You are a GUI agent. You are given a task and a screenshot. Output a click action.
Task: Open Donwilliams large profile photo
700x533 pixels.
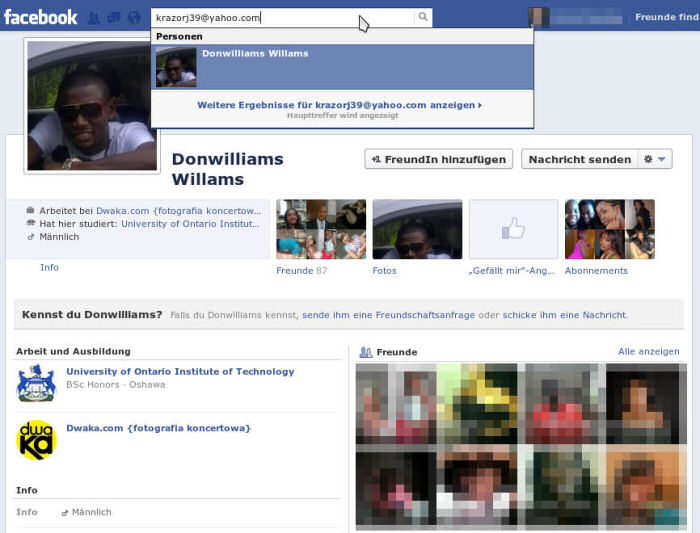[92, 106]
